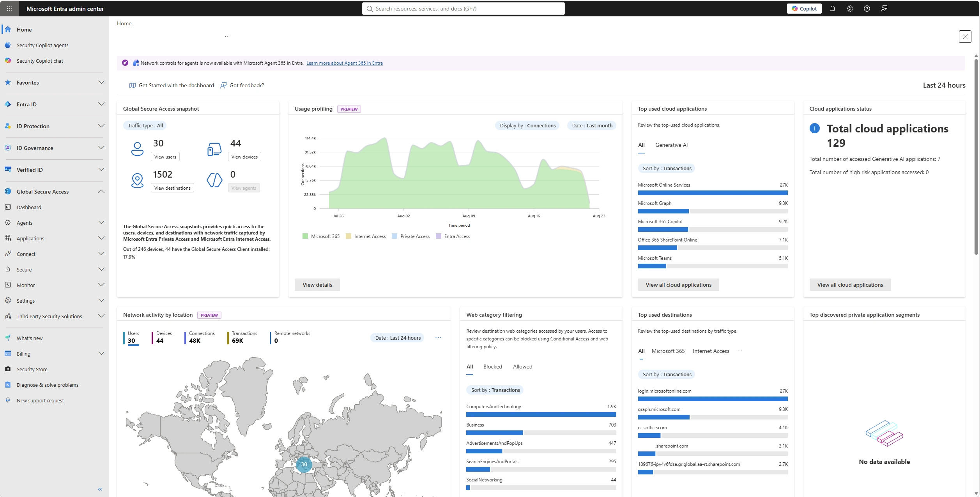Toggle Private Access legend swatch
The height and width of the screenshot is (497, 980).
(x=394, y=236)
